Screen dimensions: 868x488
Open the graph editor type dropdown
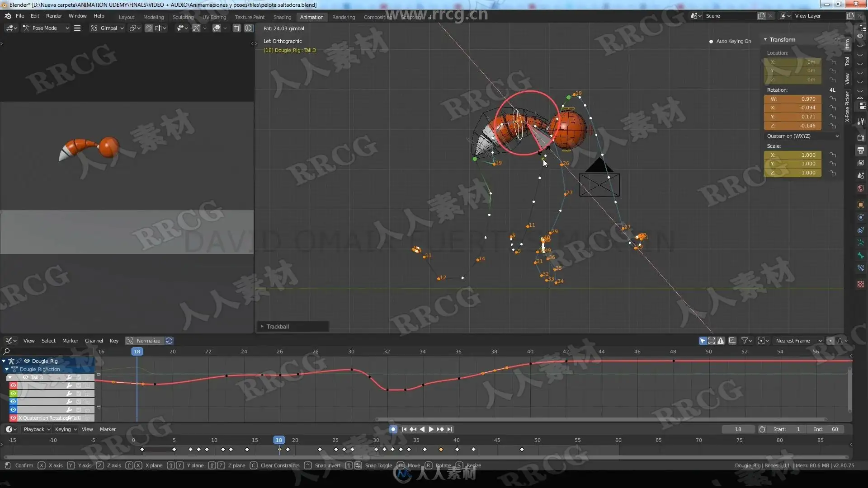coord(11,341)
